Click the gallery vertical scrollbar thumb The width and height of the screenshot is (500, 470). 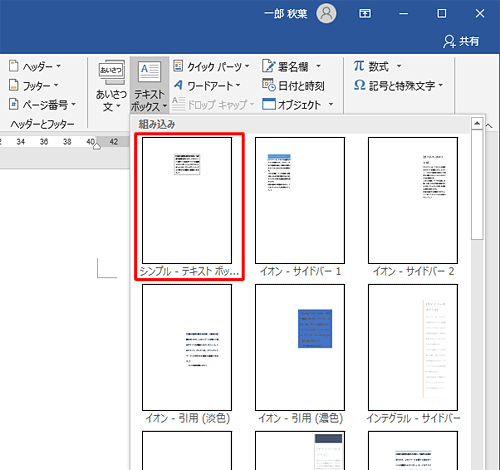coord(477,185)
